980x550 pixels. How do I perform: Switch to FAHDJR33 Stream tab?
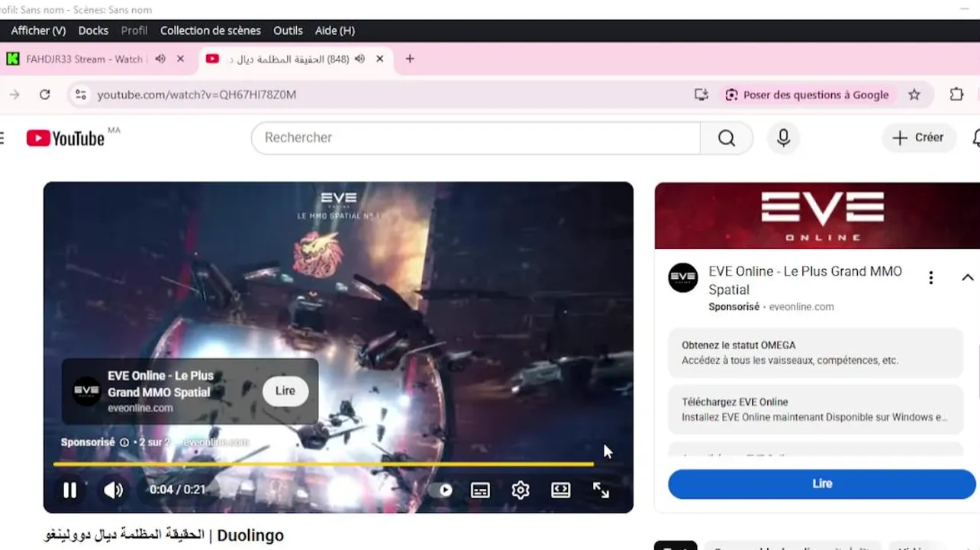84,59
